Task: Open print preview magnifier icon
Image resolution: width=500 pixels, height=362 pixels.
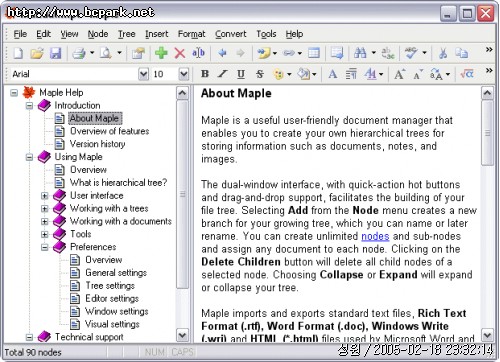Action: click(106, 53)
